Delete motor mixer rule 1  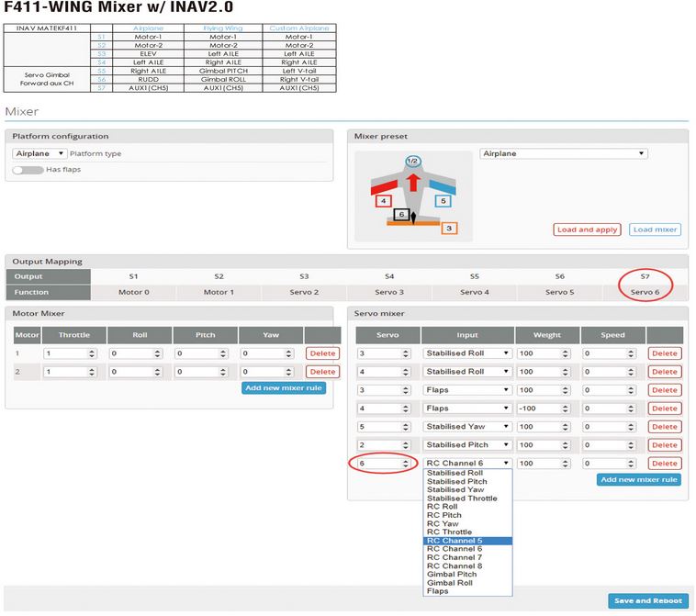click(x=322, y=353)
